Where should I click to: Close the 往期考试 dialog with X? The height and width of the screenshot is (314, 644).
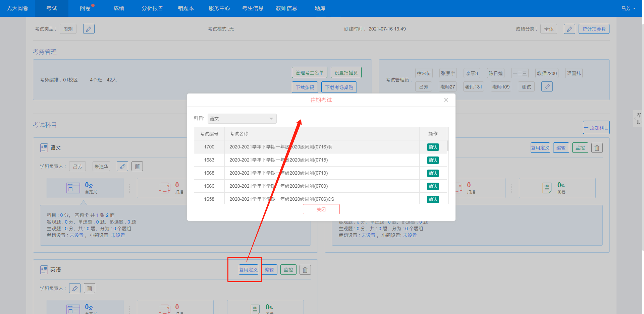(x=446, y=100)
